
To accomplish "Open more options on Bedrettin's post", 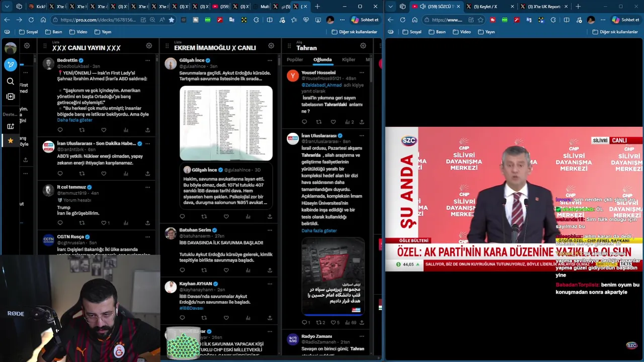I will coord(147,60).
